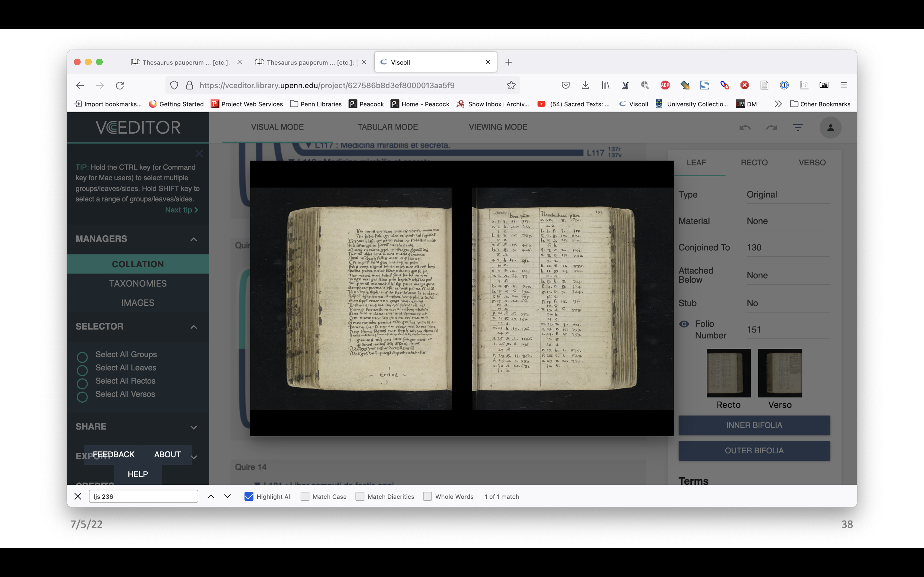
Task: Click the eye visibility icon for Folio Number
Action: [x=684, y=323]
